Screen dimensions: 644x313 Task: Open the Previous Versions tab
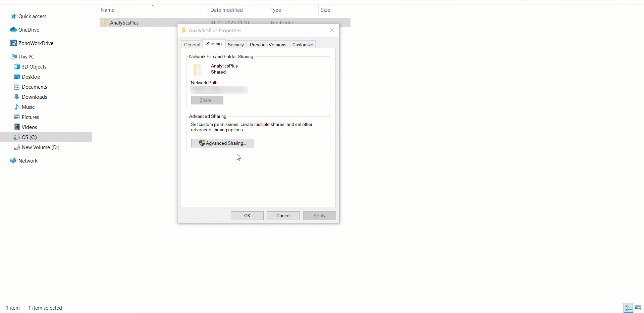coord(268,45)
